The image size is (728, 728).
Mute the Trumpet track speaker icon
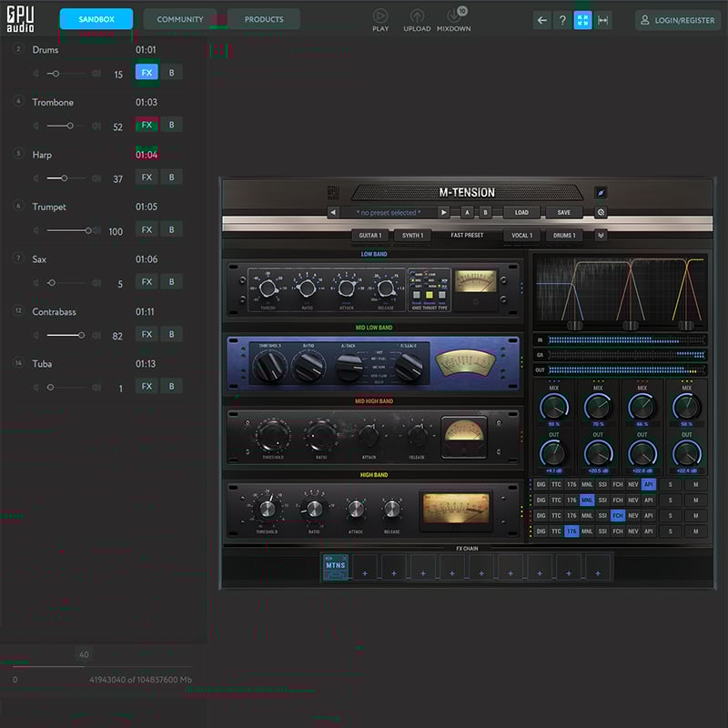point(96,230)
